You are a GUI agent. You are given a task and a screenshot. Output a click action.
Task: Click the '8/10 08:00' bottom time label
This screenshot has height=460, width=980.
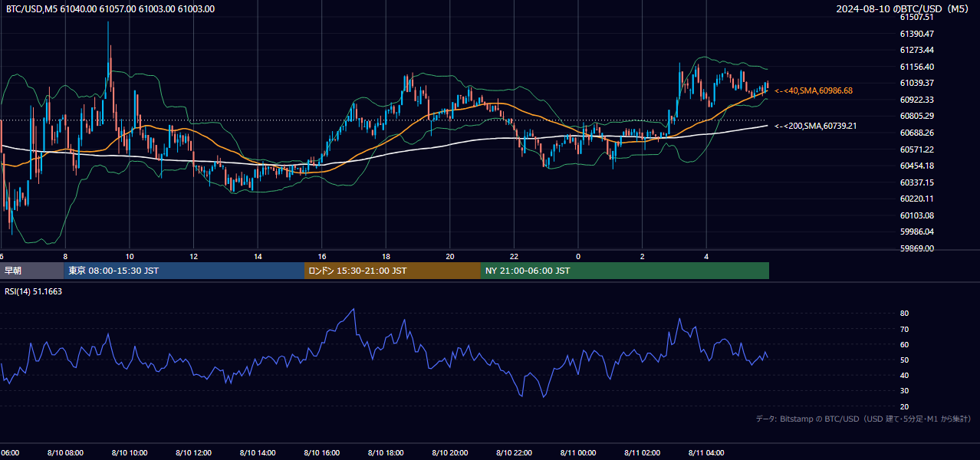[65, 453]
